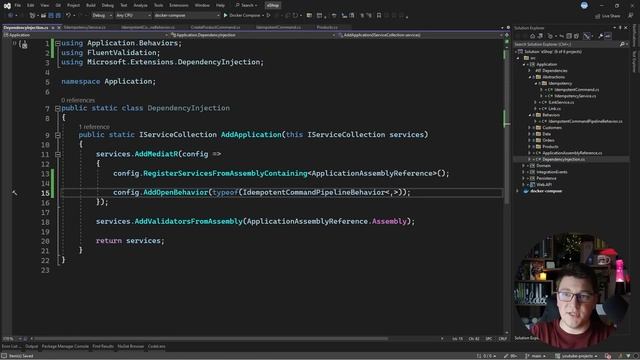This screenshot has width=640, height=360.
Task: Open the docker-compose startup project dropdown
Action: coord(187,16)
